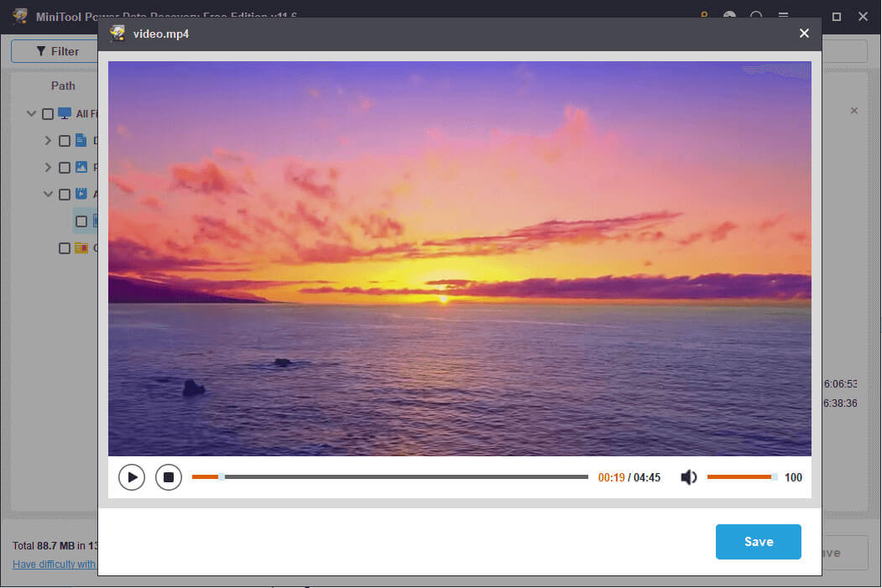Viewport: 882px width, 588px height.
Task: Close the MiniTool main window
Action: pyautogui.click(x=863, y=16)
